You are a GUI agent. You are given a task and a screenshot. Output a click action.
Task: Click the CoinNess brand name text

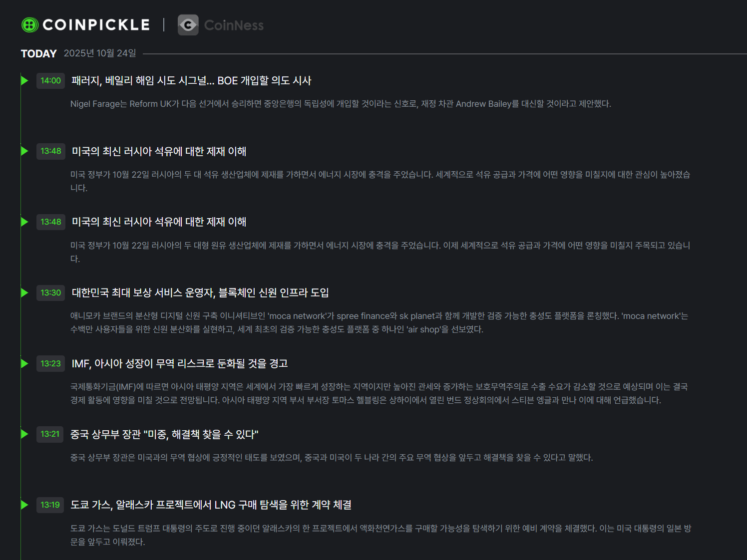tap(234, 25)
